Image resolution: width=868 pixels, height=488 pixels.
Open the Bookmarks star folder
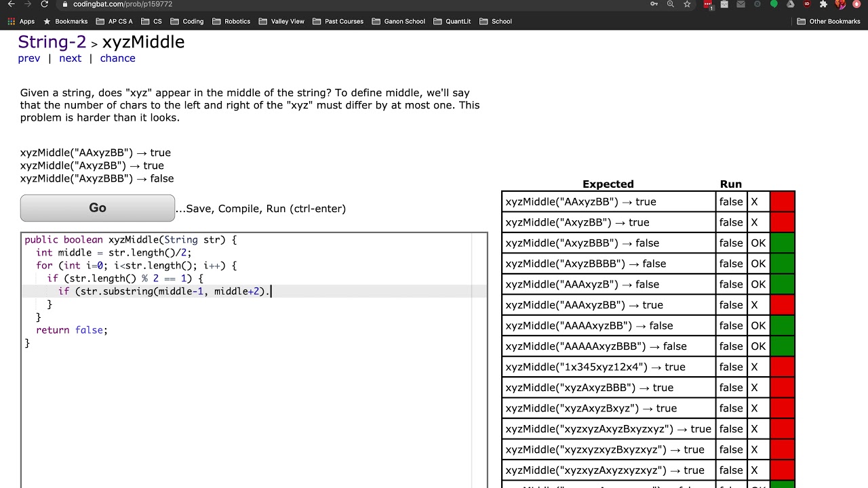(66, 21)
